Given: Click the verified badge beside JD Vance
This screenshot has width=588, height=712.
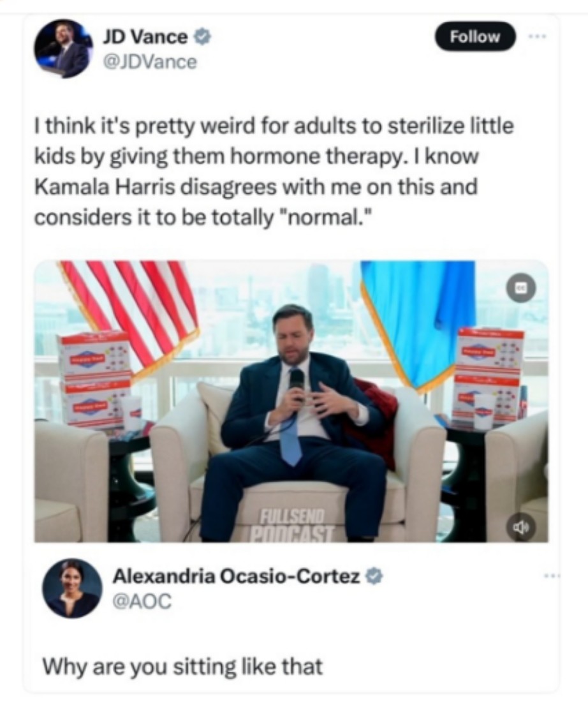Looking at the screenshot, I should click(202, 36).
